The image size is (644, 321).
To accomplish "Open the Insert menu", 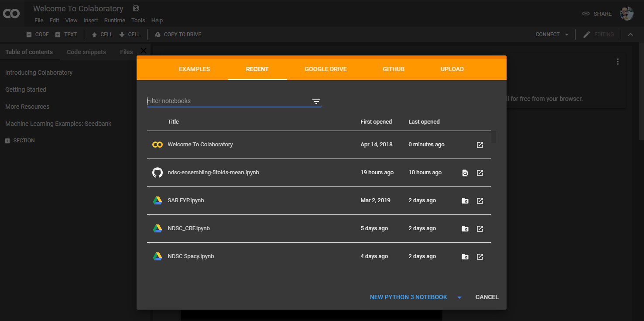I will click(91, 21).
